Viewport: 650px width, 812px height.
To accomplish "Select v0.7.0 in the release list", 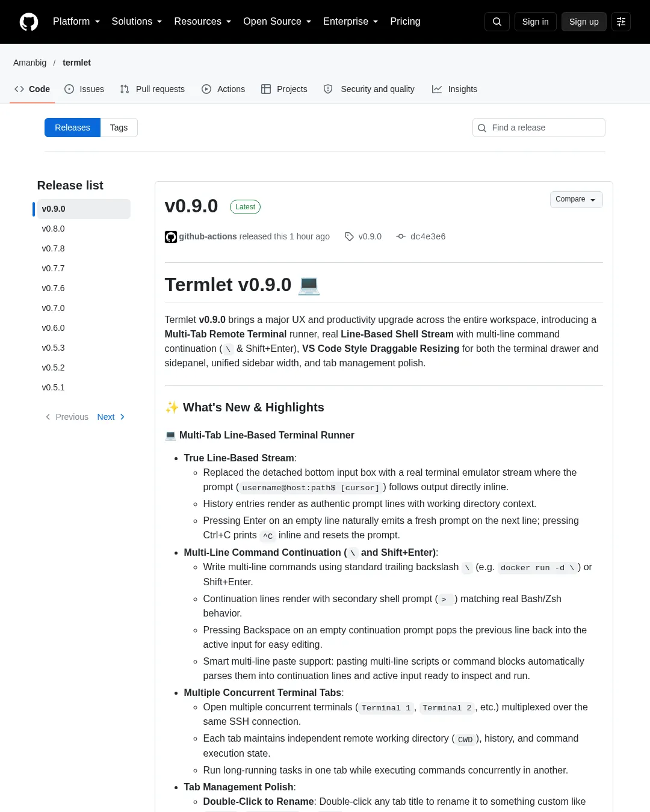I will click(x=84, y=308).
